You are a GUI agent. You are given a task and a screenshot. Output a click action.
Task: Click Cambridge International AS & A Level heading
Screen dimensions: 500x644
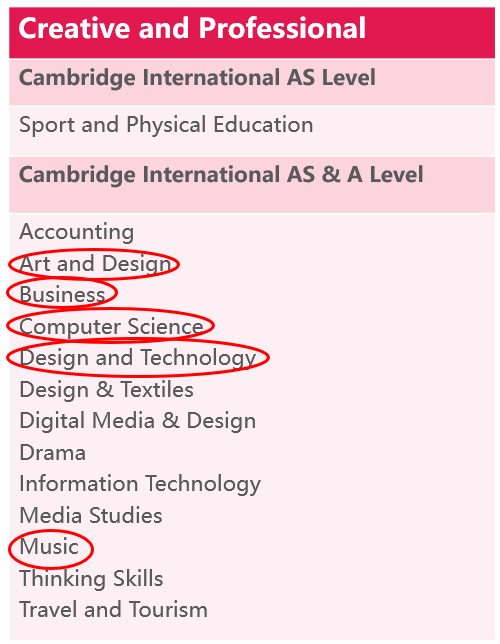[x=221, y=175]
